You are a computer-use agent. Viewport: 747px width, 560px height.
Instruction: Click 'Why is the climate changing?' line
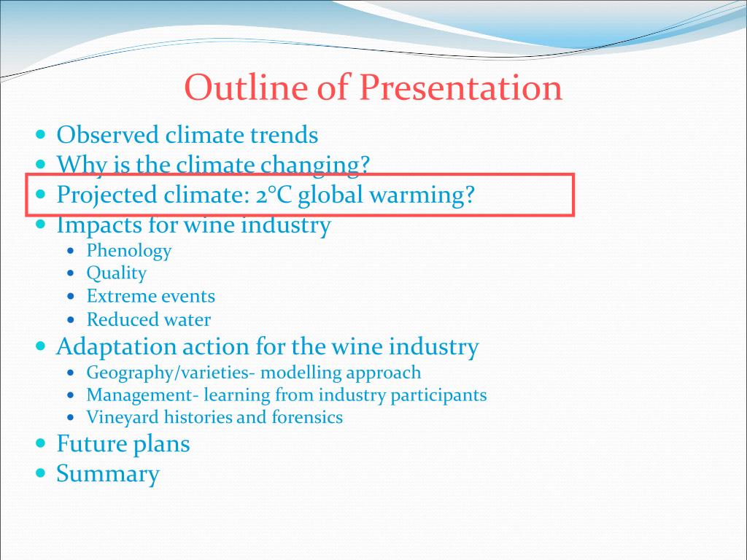coord(213,165)
